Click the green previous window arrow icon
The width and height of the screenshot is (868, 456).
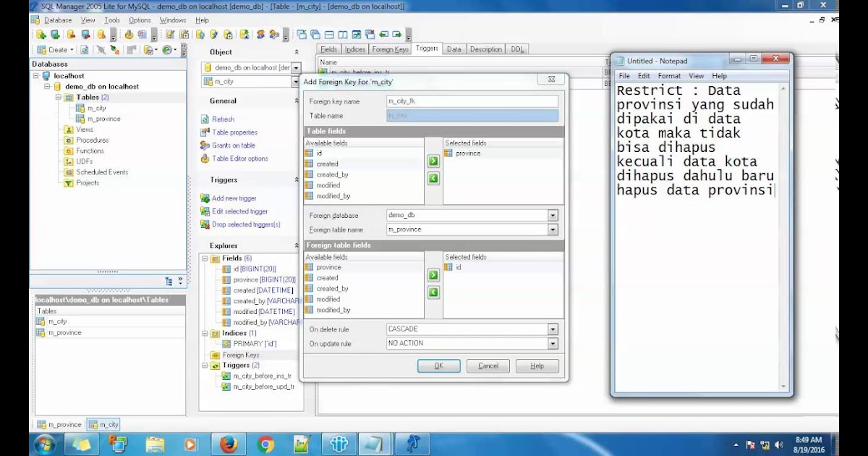click(x=384, y=34)
